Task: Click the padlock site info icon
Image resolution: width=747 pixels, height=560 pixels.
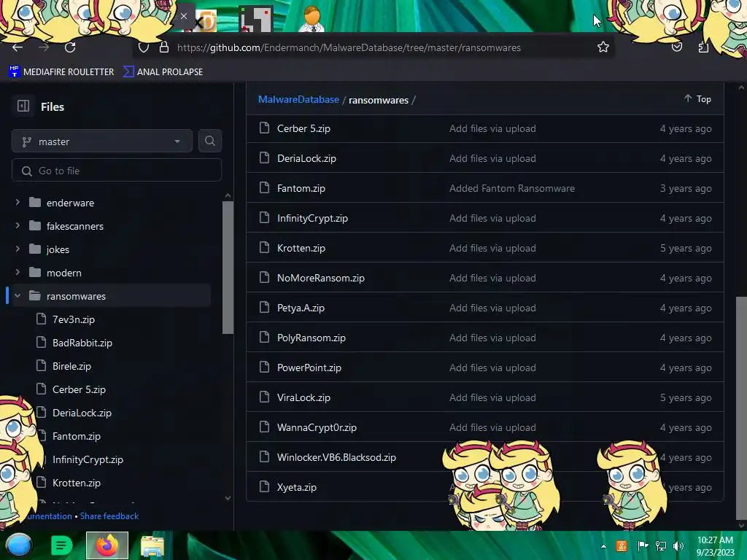Action: point(164,47)
